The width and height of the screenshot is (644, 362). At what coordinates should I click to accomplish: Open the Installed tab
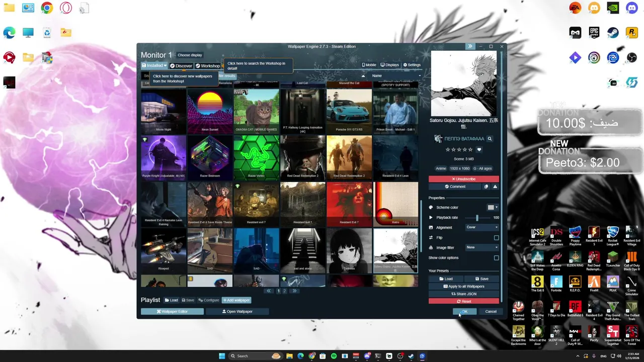(x=154, y=66)
